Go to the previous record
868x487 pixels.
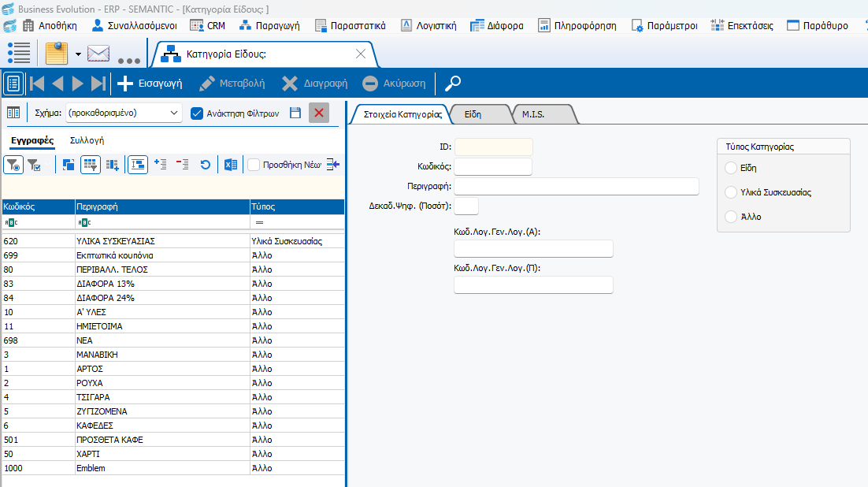pyautogui.click(x=57, y=84)
